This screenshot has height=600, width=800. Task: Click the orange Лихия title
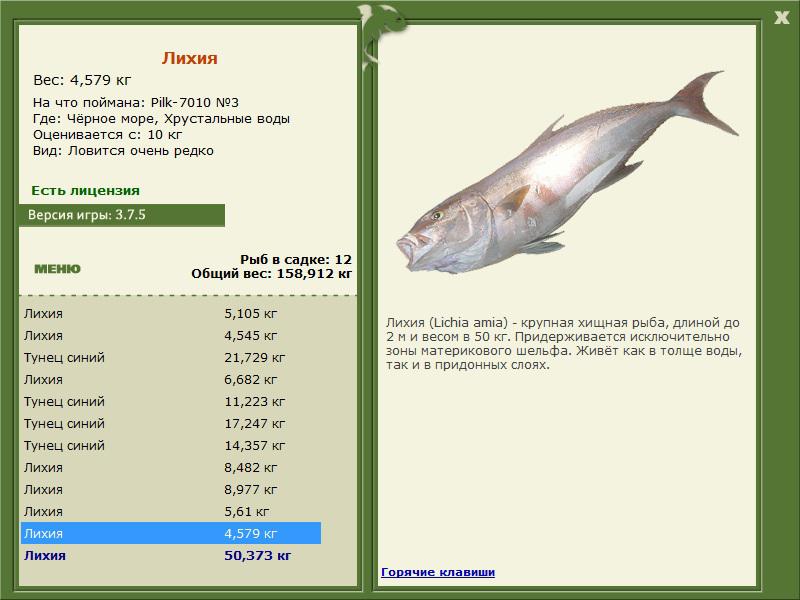(x=190, y=58)
